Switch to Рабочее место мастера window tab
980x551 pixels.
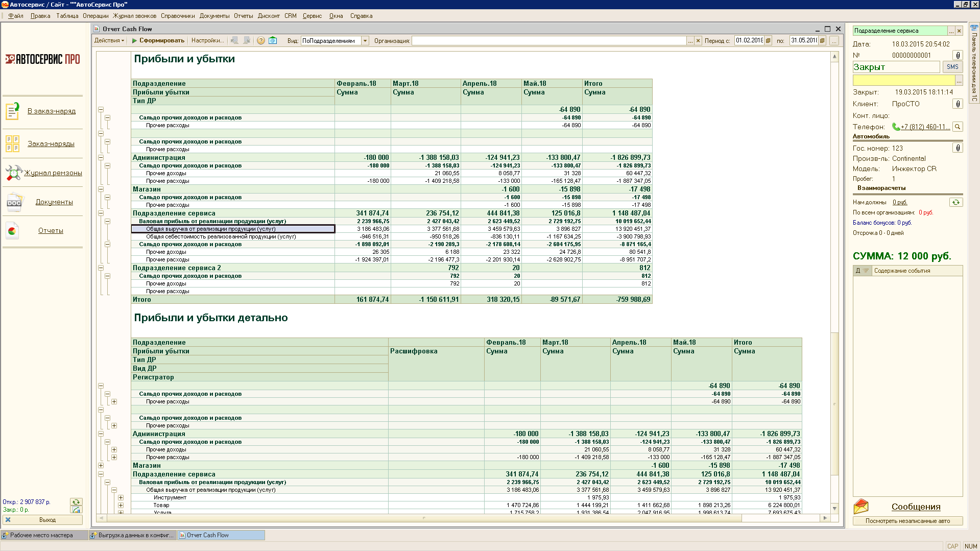coord(42,535)
